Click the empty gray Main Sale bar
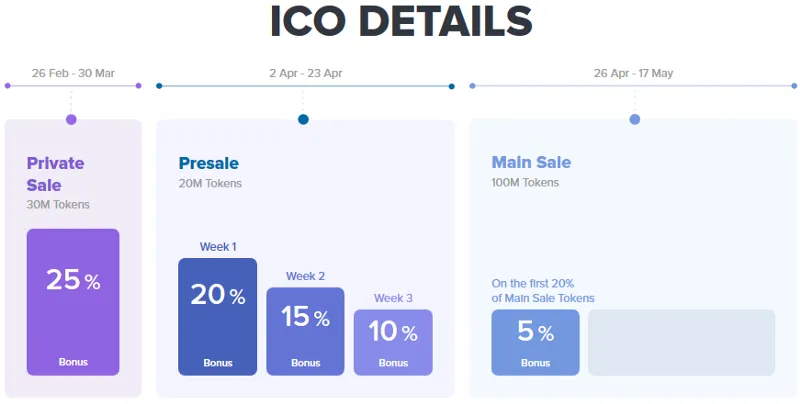The width and height of the screenshot is (800, 404). (x=682, y=342)
